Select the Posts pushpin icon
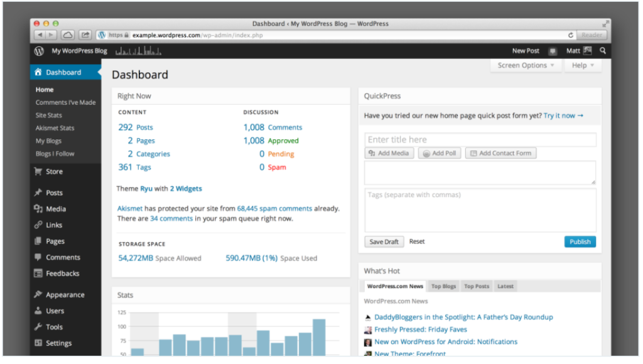 coord(38,193)
